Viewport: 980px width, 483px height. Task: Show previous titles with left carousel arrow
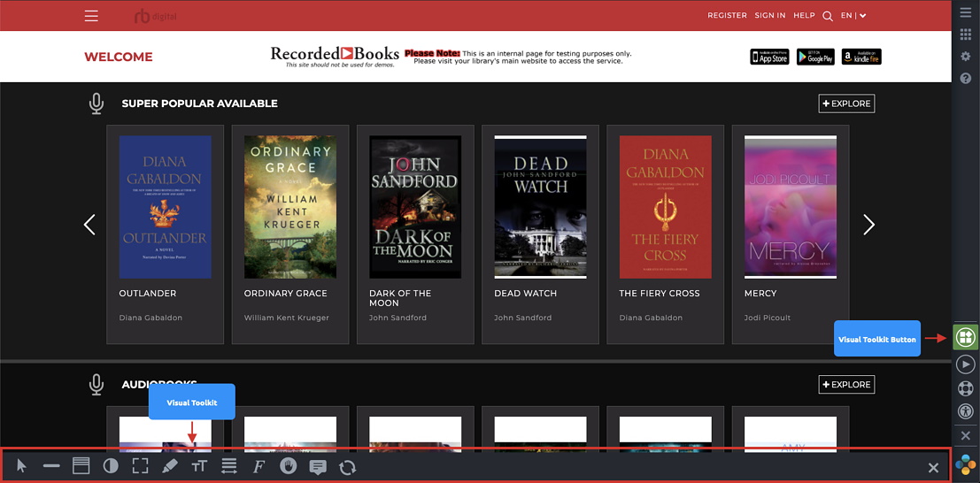89,225
